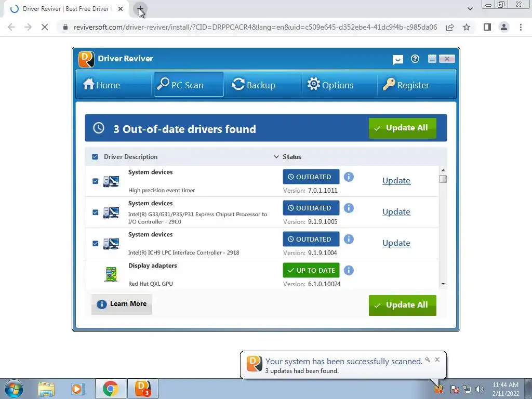Image resolution: width=532 pixels, height=399 pixels.
Task: Click info icon for ICH9 LPC Interface Controller
Action: [349, 239]
